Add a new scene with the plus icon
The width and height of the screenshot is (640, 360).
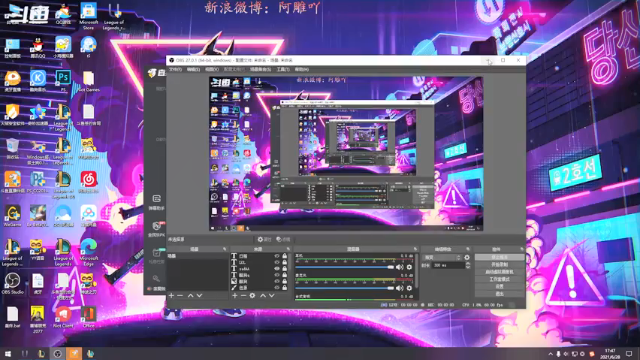[171, 296]
